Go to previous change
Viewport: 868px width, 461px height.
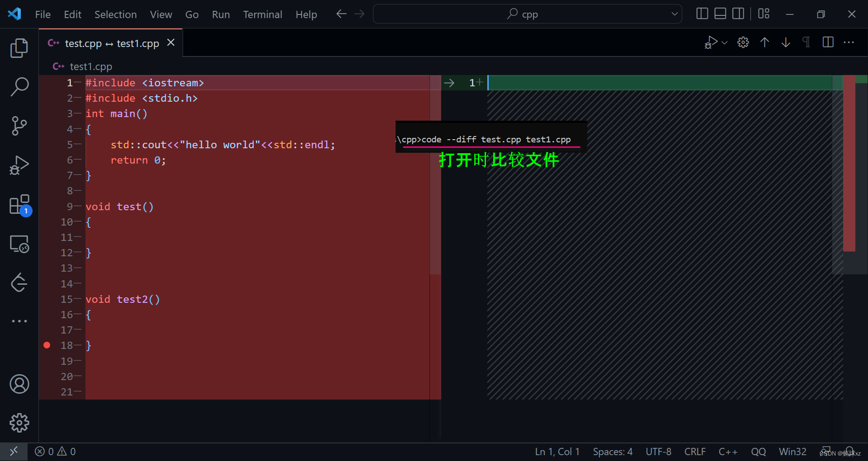click(x=764, y=42)
